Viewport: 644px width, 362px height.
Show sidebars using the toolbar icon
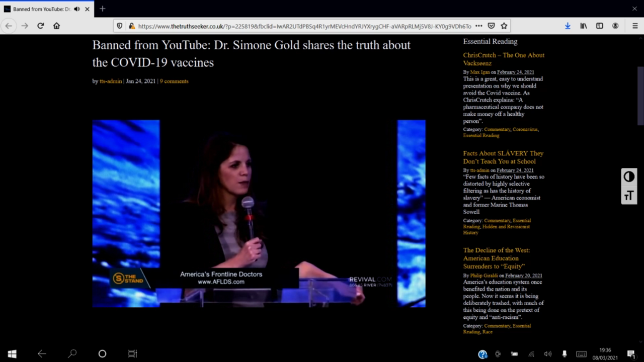(599, 26)
